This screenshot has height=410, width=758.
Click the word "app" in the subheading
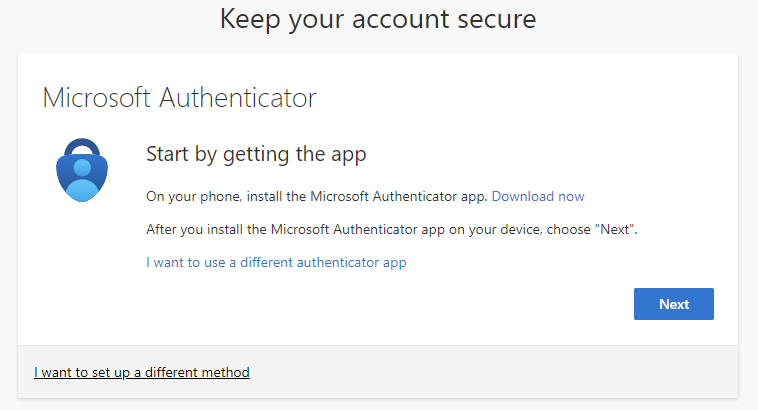click(x=350, y=155)
